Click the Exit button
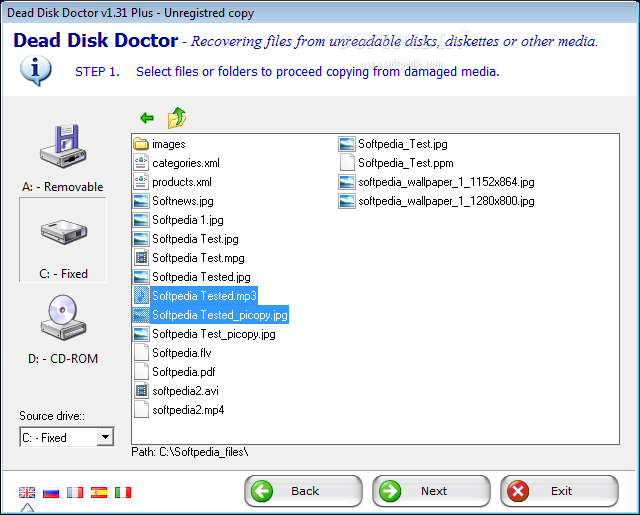640x515 pixels. [560, 491]
